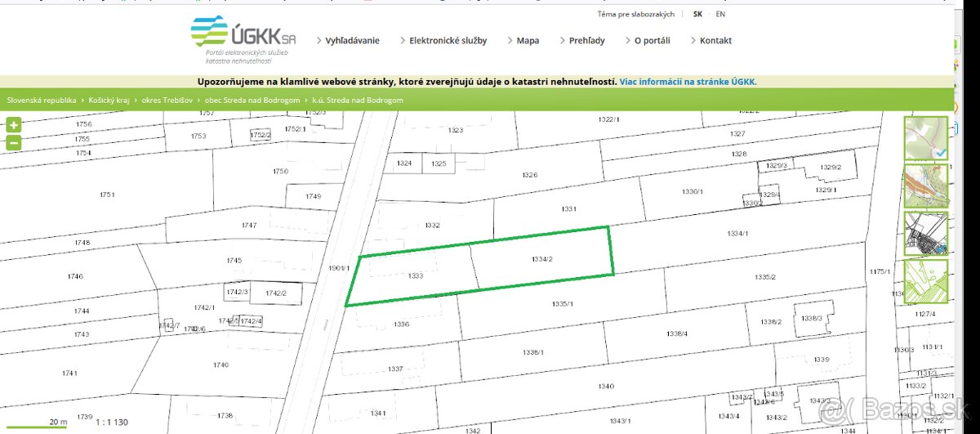The width and height of the screenshot is (980, 434).
Task: Switch language to EN
Action: pos(720,14)
